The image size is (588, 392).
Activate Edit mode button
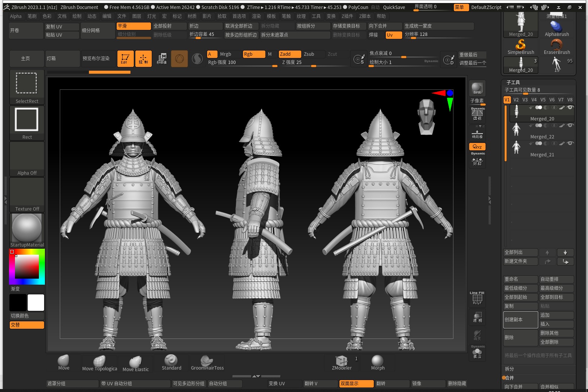click(x=125, y=59)
